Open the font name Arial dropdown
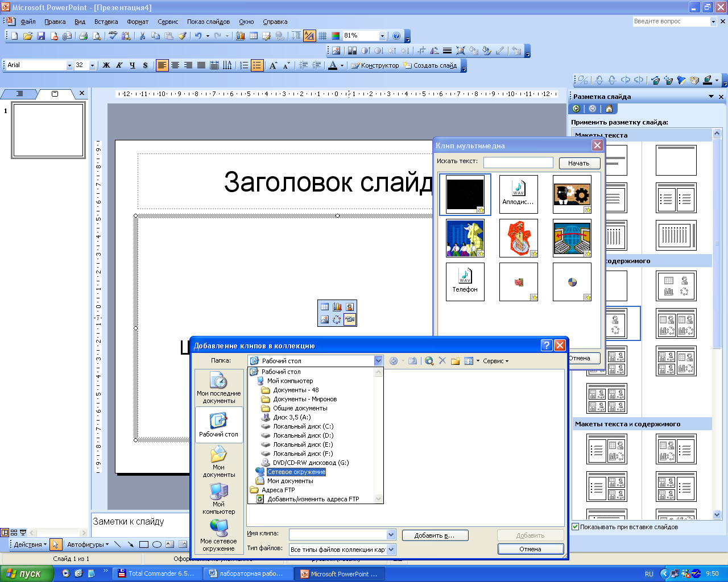728x582 pixels. (x=69, y=65)
